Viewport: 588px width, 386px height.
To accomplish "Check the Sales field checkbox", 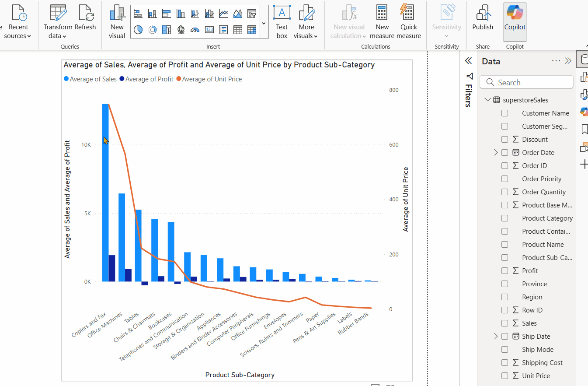I will (x=504, y=323).
